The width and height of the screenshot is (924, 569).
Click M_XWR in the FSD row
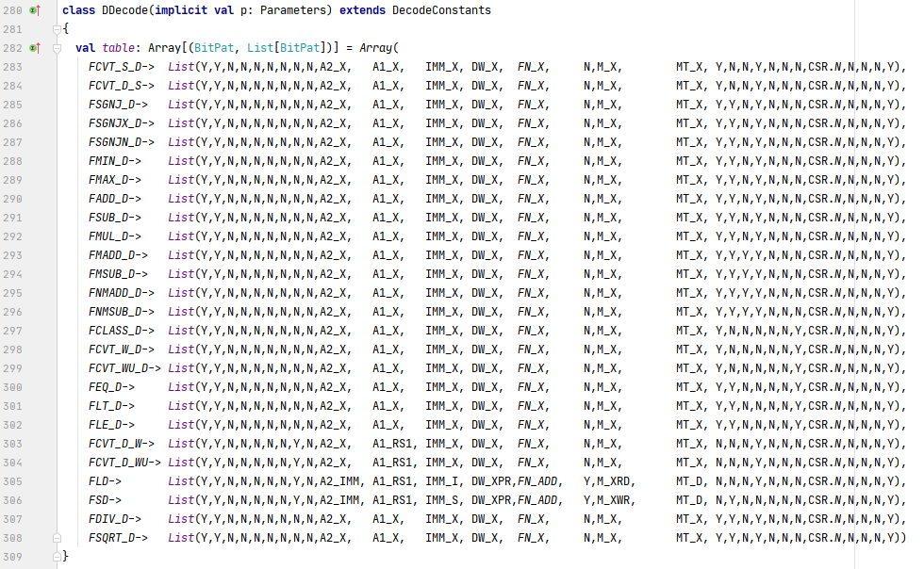pos(617,500)
